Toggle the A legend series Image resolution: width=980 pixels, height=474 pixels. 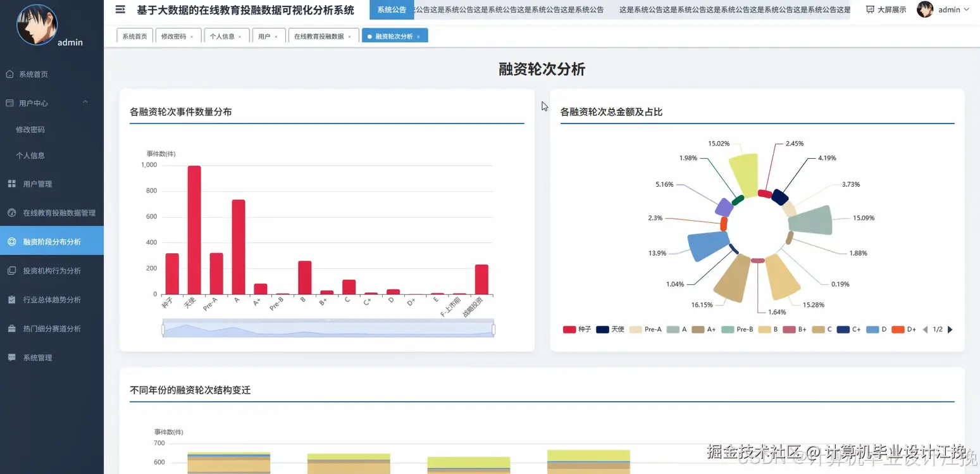click(x=676, y=330)
